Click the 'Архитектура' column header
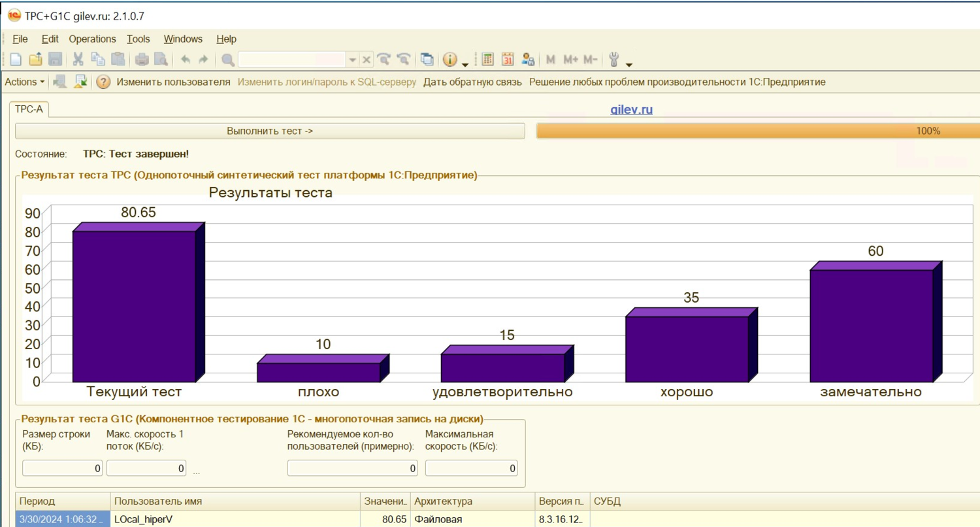Screen dimensions: 980x527 click(472, 501)
